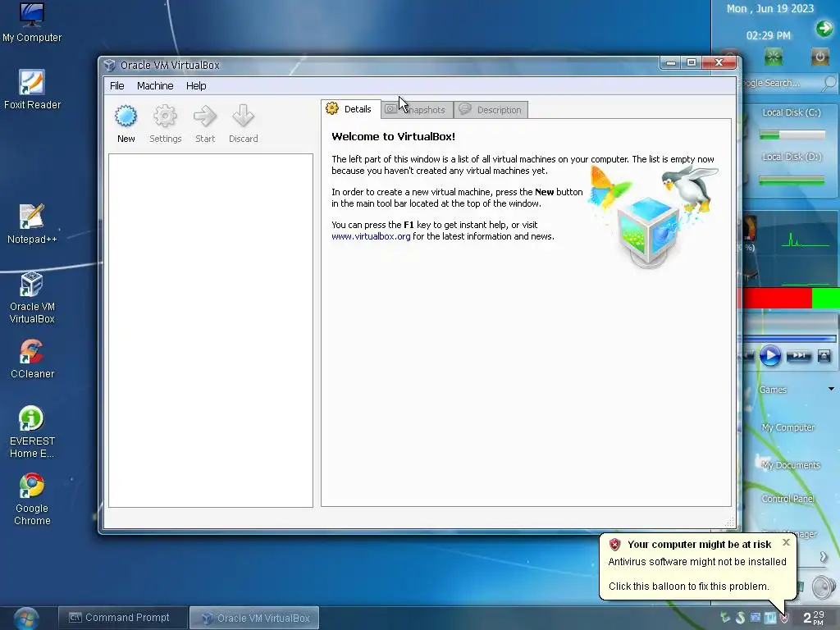Open My Computer from the sidebar links

pyautogui.click(x=787, y=427)
